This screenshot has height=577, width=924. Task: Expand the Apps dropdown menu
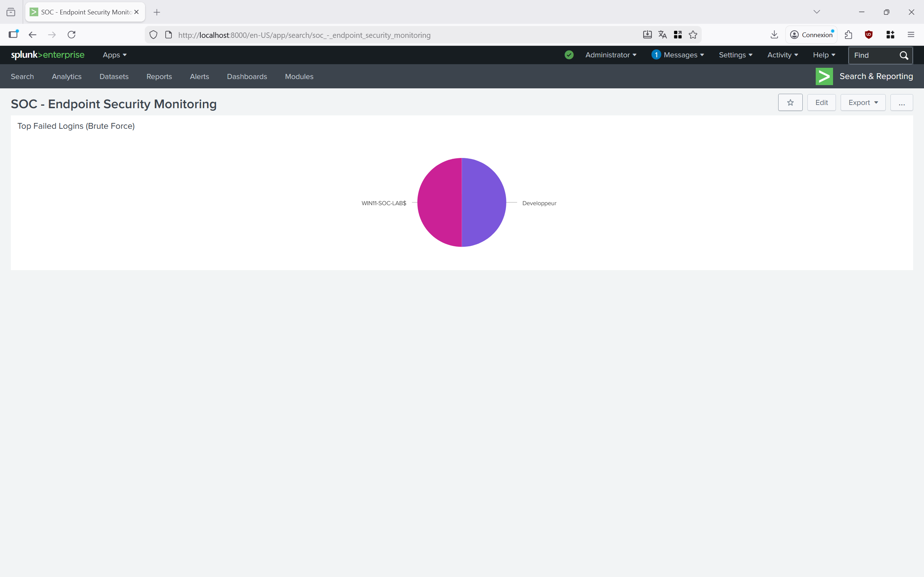[114, 55]
